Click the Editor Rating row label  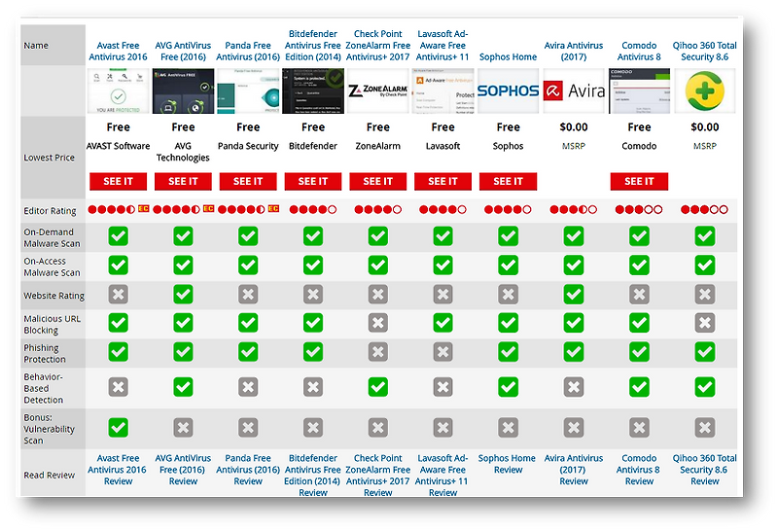[x=51, y=211]
